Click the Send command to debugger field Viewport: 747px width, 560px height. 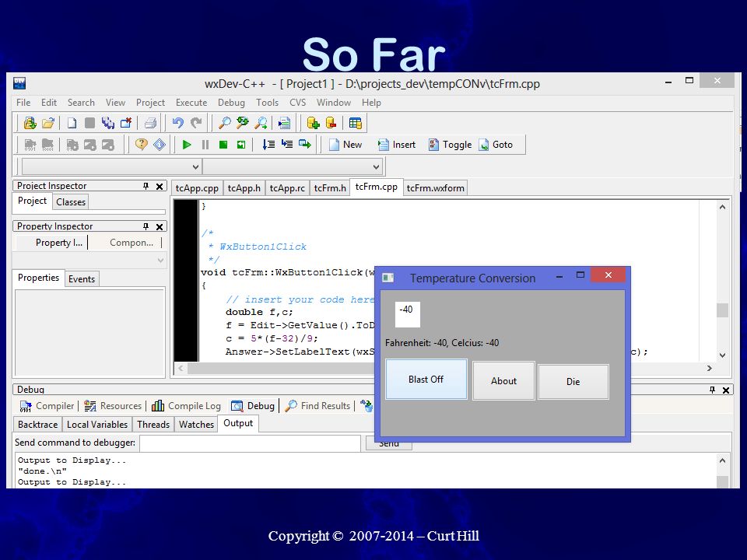click(250, 443)
